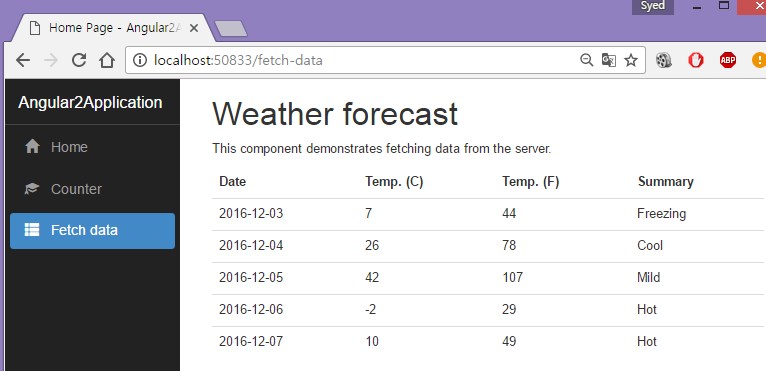Viewport: 766px width, 371px height.
Task: Open the translate page icon
Action: [609, 60]
